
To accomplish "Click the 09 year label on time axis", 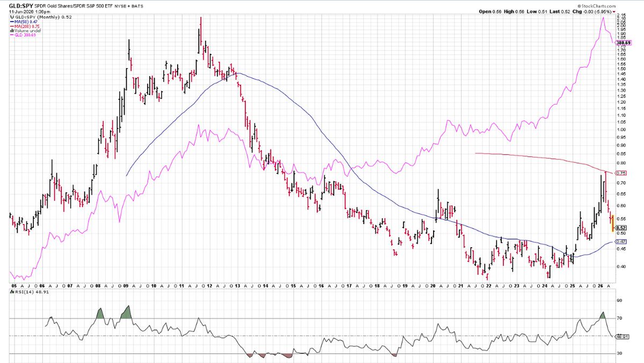I will (126, 286).
